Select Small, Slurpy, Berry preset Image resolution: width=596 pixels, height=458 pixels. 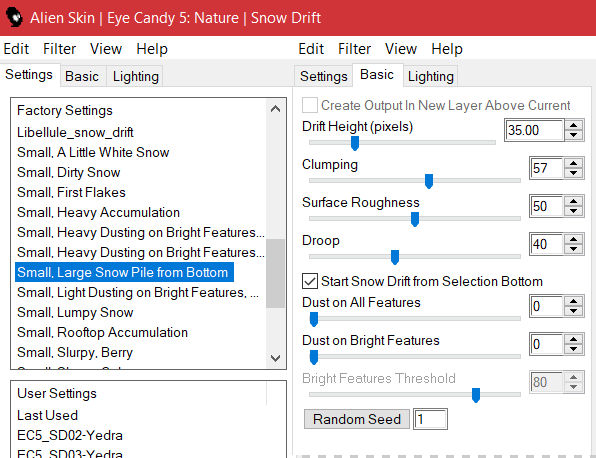coord(75,352)
